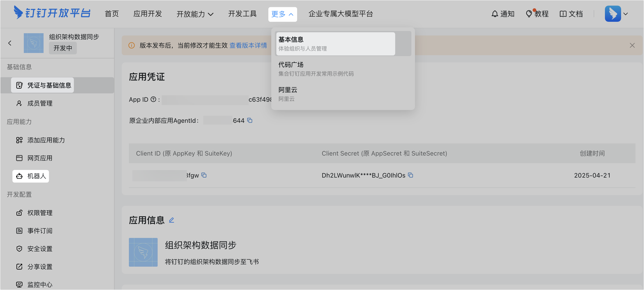Dismiss the version notice banner
Viewport: 644px width, 290px height.
point(632,45)
